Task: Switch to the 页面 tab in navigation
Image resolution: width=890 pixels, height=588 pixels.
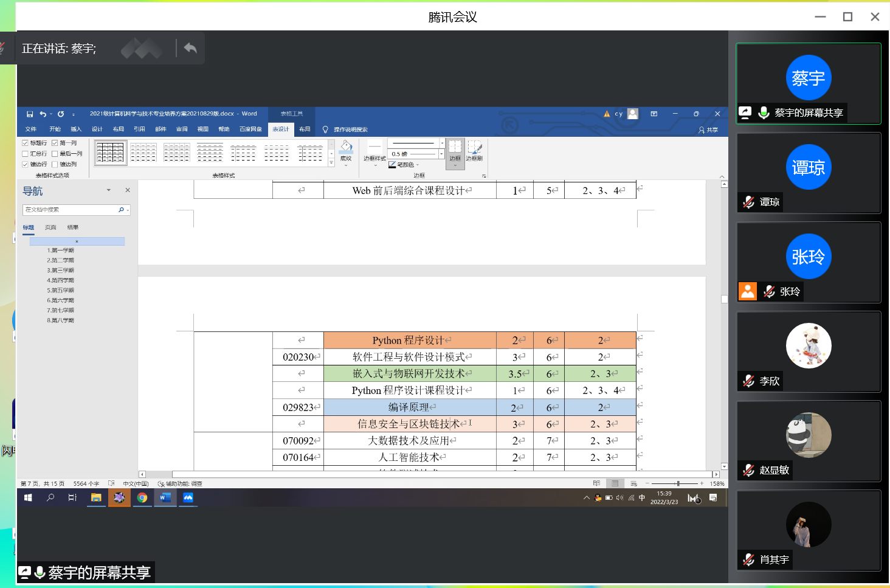Action: point(50,227)
